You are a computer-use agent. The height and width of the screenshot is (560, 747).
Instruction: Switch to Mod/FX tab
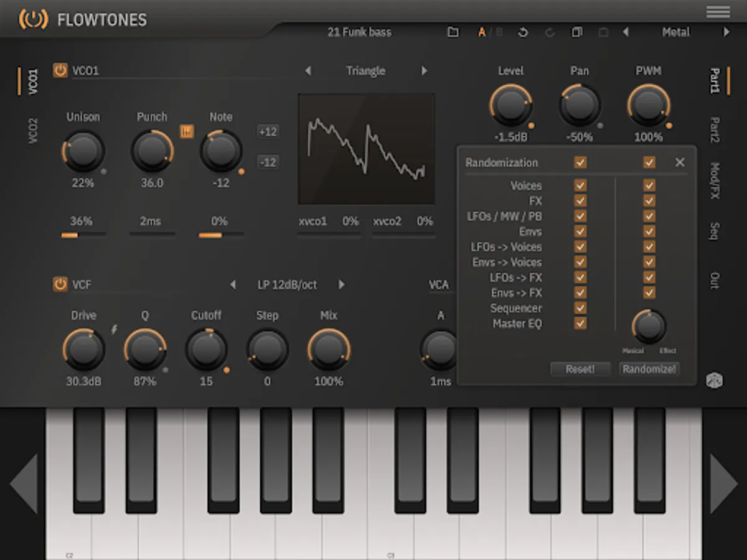click(715, 180)
